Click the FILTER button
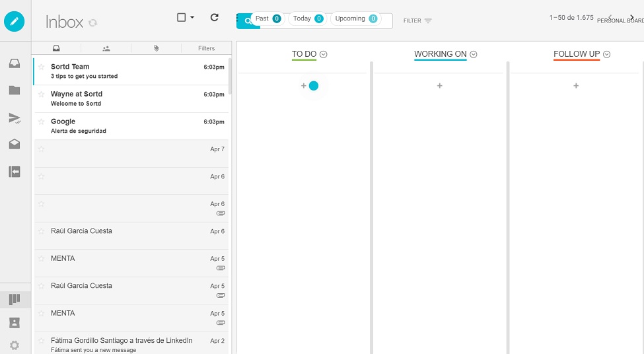Screen dimensions: 644x354 [417, 21]
